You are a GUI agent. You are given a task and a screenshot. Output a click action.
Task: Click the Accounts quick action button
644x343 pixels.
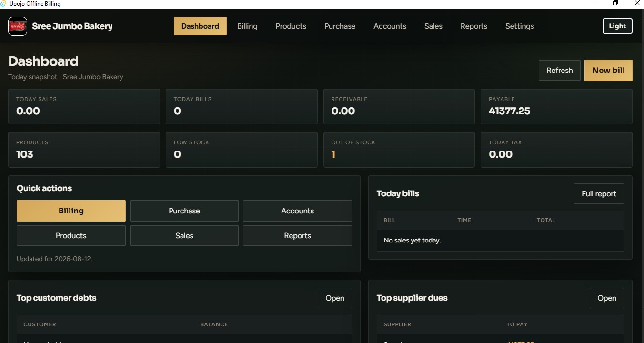pos(297,211)
